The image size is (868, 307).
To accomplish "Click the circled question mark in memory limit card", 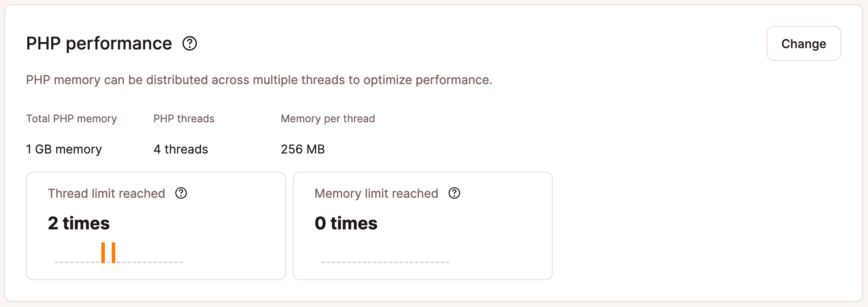I will pos(454,193).
